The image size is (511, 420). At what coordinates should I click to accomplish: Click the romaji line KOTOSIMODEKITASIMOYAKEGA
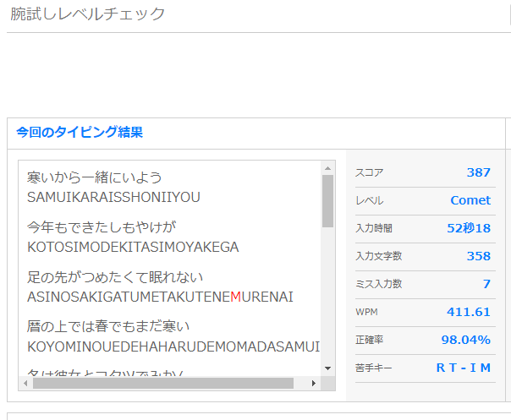tap(133, 247)
